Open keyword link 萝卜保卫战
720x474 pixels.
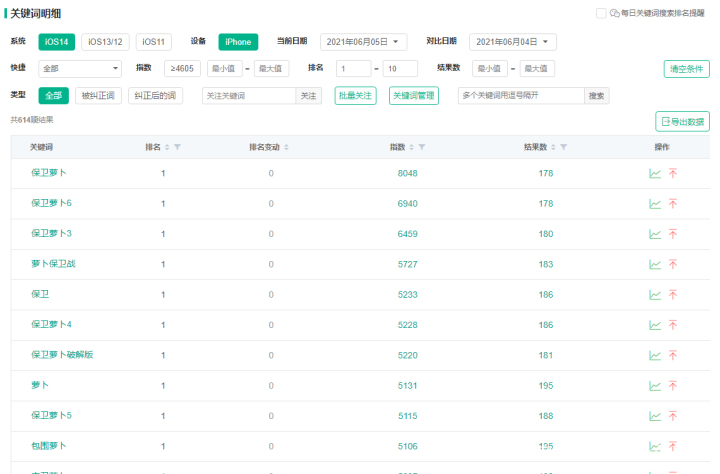[53, 264]
